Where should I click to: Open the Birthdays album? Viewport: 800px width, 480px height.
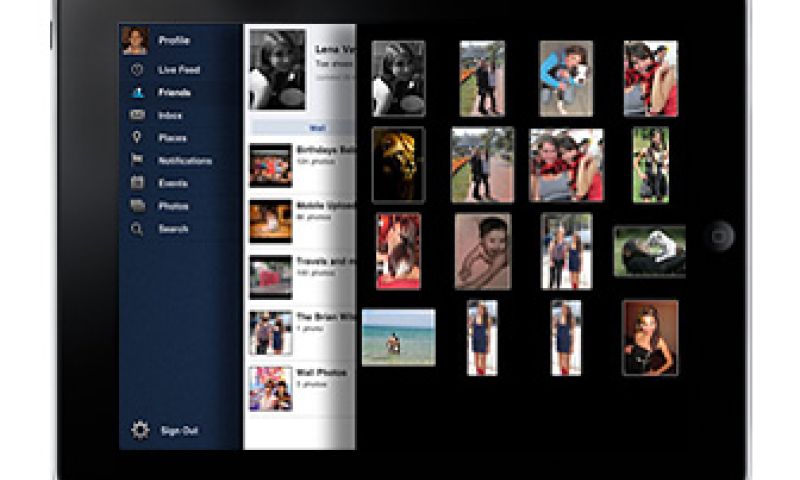click(x=271, y=166)
